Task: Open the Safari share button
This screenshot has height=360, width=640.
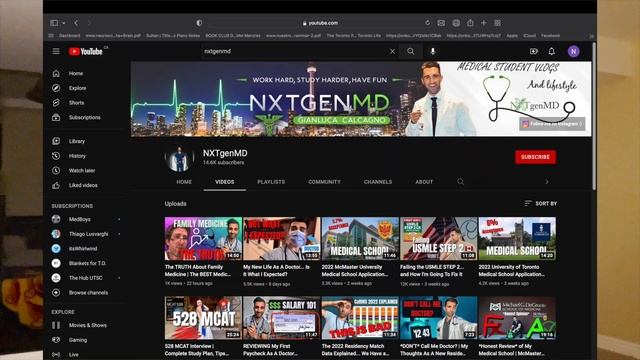Action: (470, 23)
